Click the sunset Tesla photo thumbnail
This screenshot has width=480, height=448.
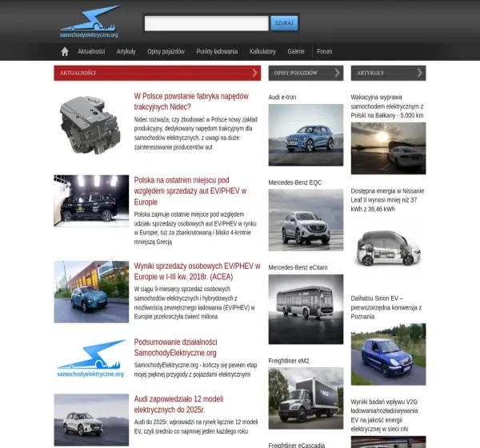(388, 148)
